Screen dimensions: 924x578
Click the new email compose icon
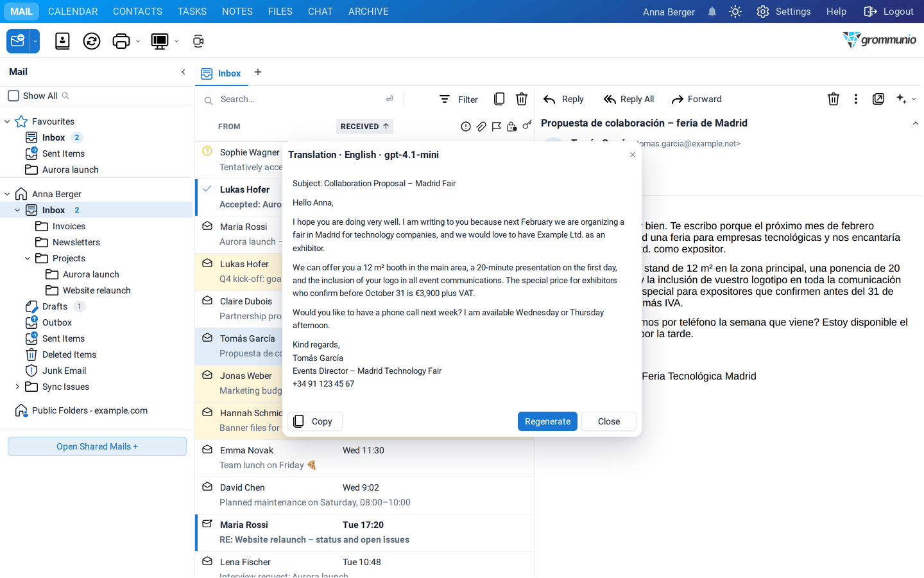click(18, 41)
